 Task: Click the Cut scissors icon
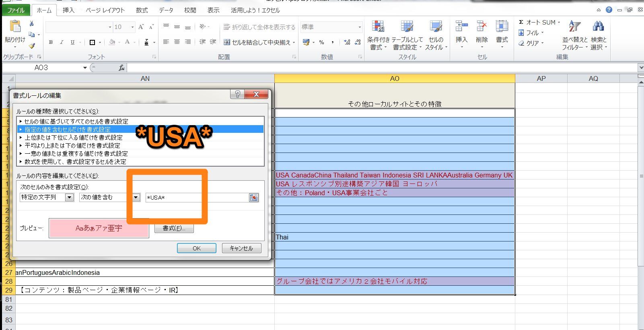32,24
